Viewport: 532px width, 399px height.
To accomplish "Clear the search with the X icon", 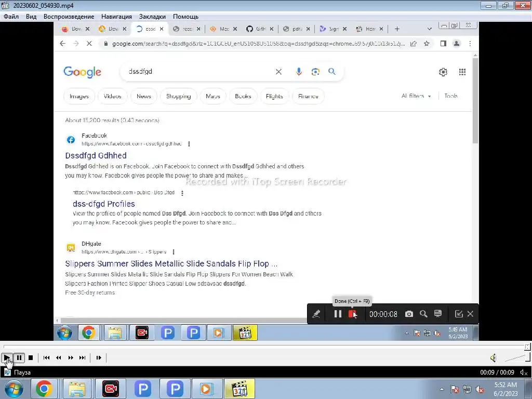I will (x=278, y=72).
